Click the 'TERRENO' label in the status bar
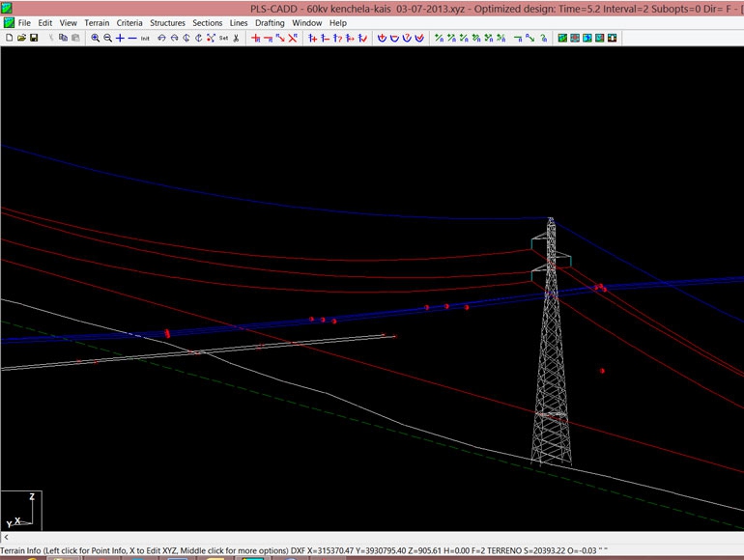Screen dimensions: 744x560 pos(503,550)
